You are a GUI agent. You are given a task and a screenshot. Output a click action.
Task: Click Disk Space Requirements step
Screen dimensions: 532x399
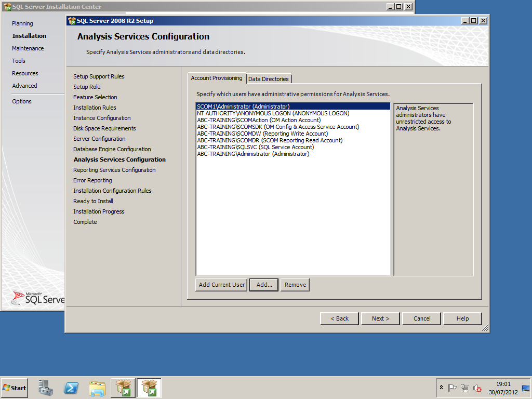coord(104,129)
